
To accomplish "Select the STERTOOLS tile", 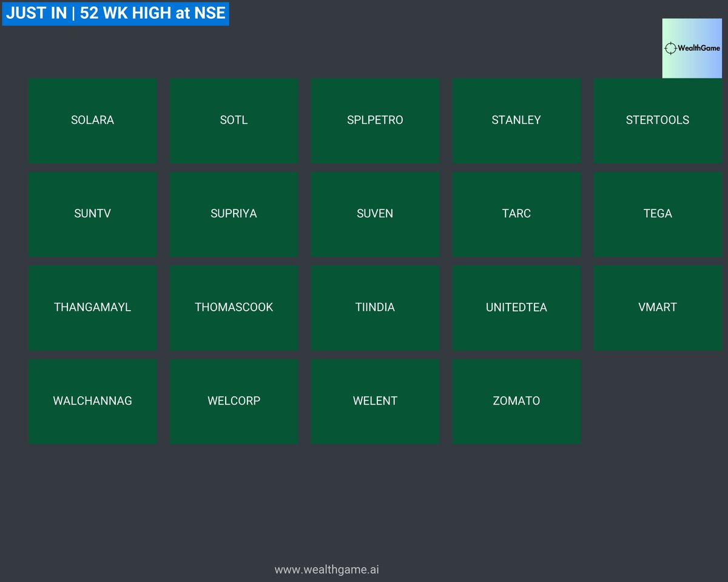I will [x=658, y=120].
